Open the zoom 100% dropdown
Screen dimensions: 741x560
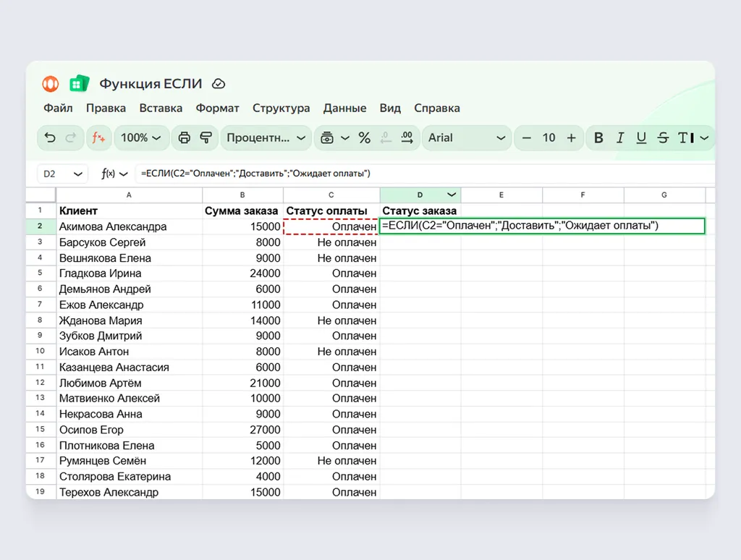pos(141,137)
